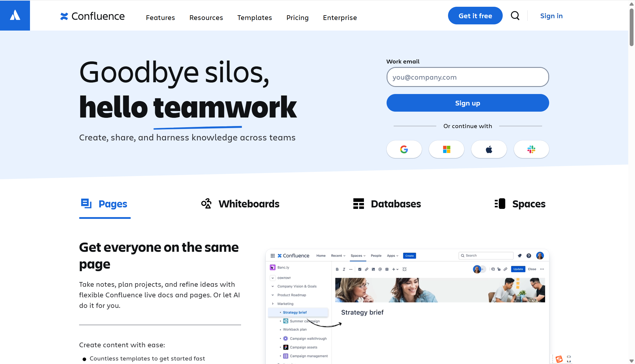This screenshot has width=635, height=364.
Task: Open the Templates menu
Action: (255, 18)
